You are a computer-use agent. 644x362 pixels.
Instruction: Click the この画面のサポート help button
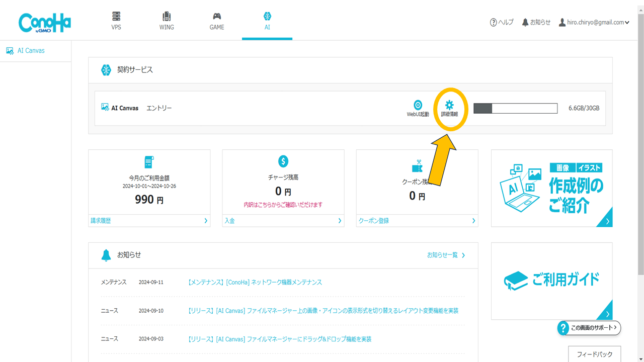(589, 328)
